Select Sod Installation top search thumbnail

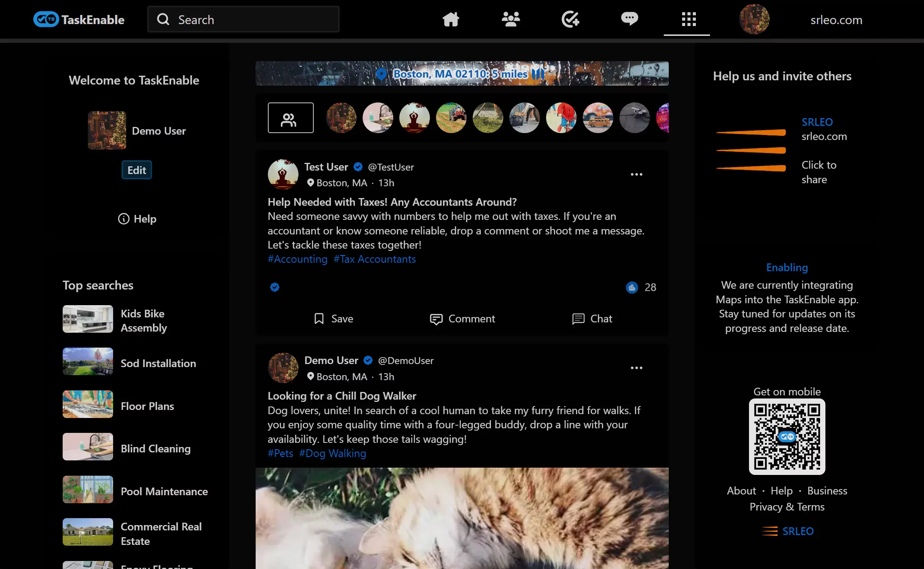click(x=88, y=361)
